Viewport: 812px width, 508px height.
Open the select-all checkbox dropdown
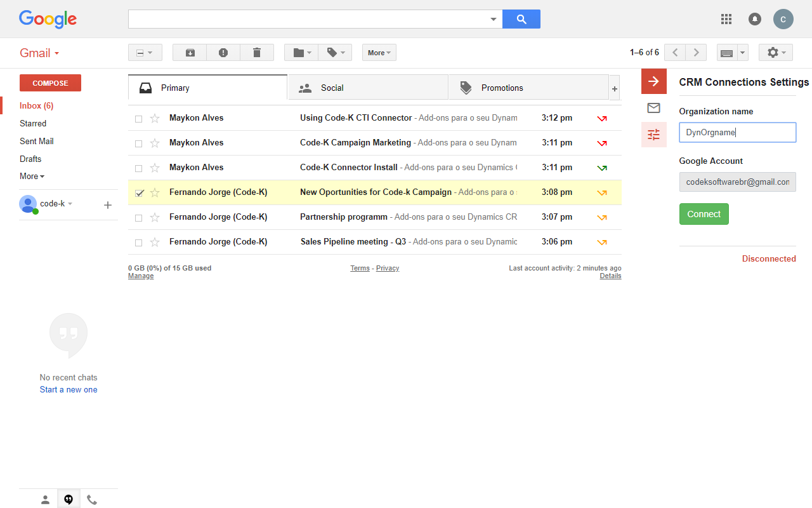coord(145,53)
